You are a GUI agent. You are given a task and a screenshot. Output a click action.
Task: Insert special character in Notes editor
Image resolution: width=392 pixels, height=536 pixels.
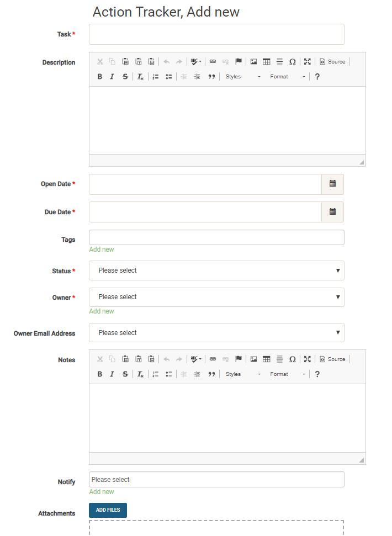point(292,359)
